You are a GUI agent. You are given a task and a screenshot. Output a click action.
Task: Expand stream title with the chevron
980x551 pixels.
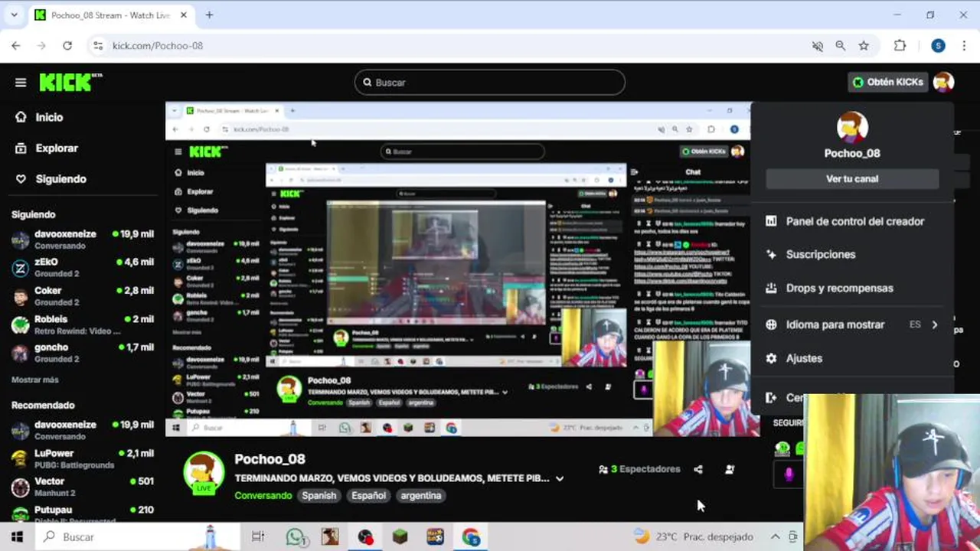[560, 478]
